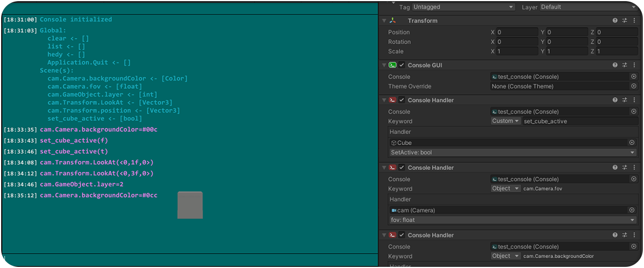Open presets for cam.Camera.backgroundColor Console Handler

624,235
